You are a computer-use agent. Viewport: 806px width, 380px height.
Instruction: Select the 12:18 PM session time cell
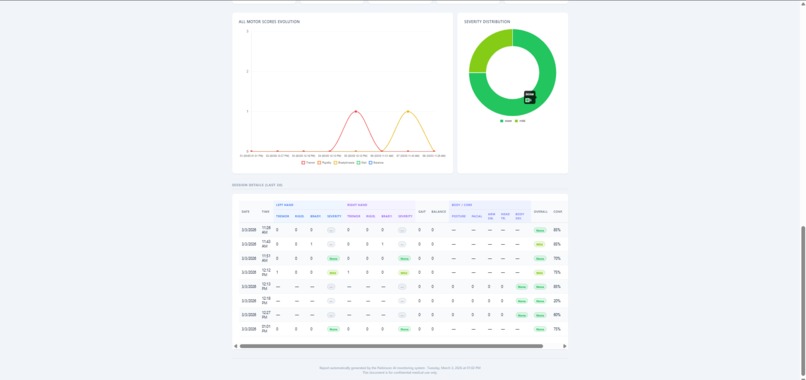(266, 300)
